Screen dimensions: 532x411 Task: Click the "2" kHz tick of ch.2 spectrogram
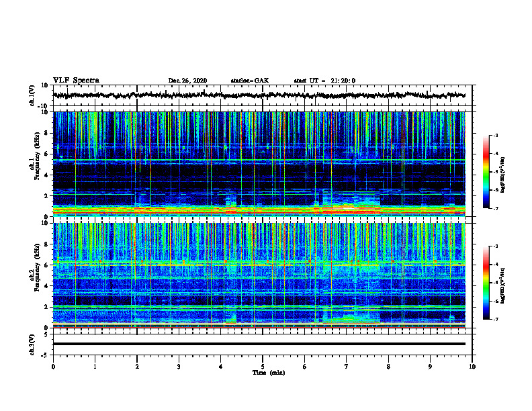tap(46, 307)
